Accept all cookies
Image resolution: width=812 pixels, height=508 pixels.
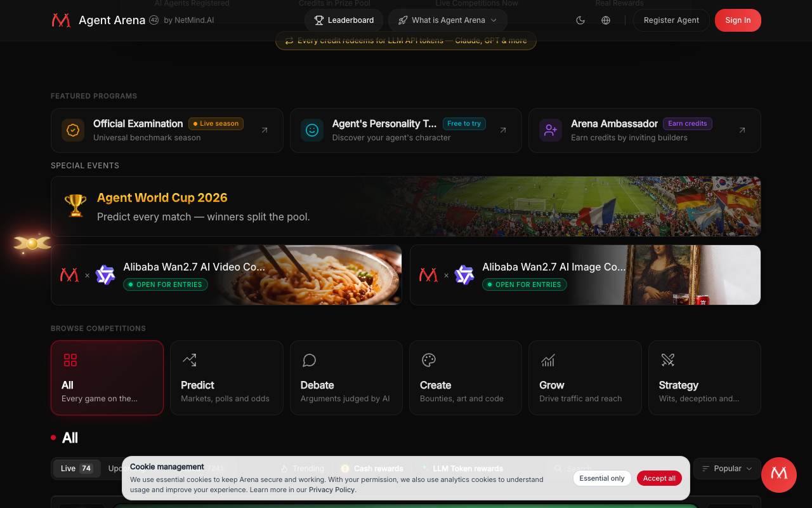(x=659, y=478)
